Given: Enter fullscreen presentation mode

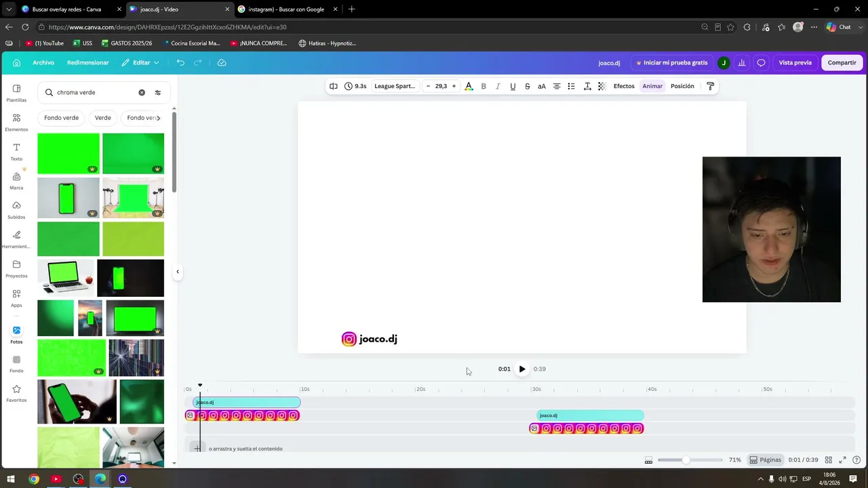Looking at the screenshot, I should coord(842,460).
